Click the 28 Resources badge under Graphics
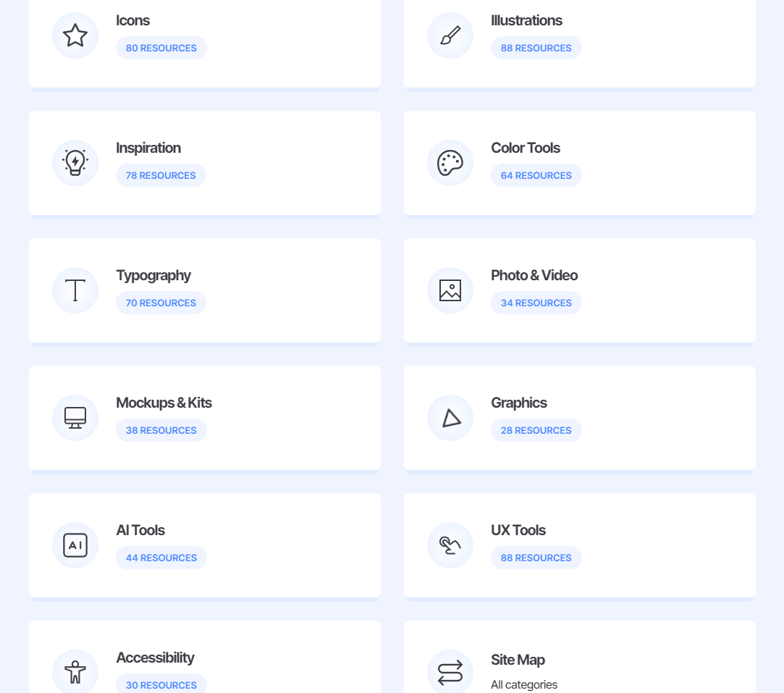 [536, 430]
